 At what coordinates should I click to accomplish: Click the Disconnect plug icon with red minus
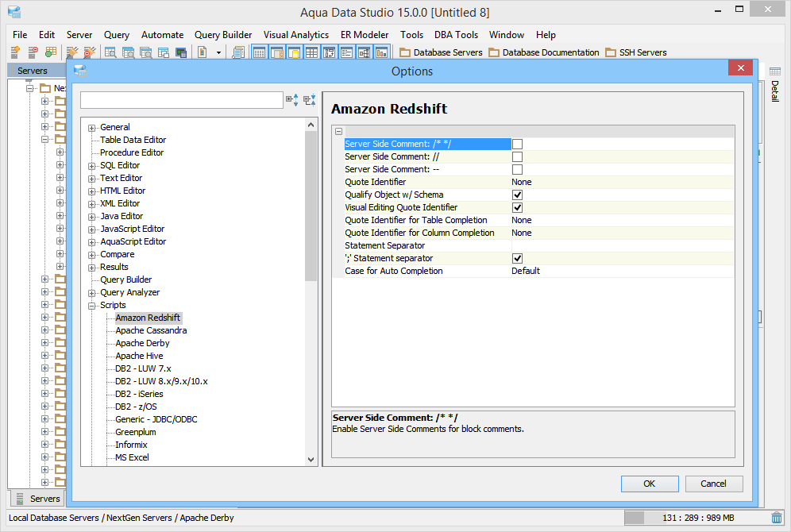pyautogui.click(x=90, y=52)
